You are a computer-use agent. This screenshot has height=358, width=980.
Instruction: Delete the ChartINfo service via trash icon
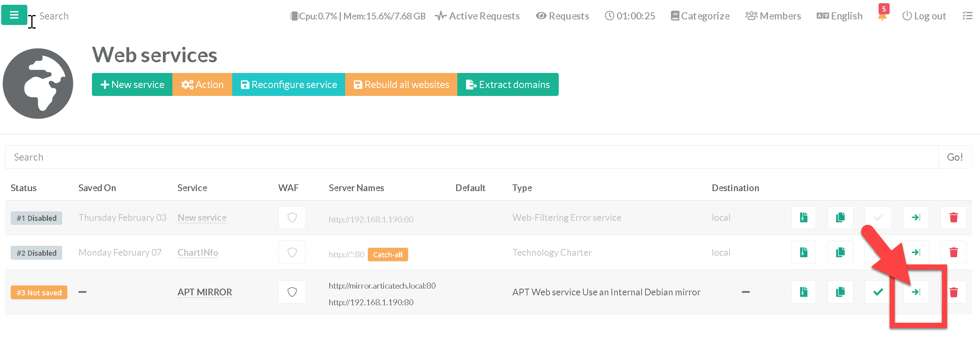pos(953,253)
